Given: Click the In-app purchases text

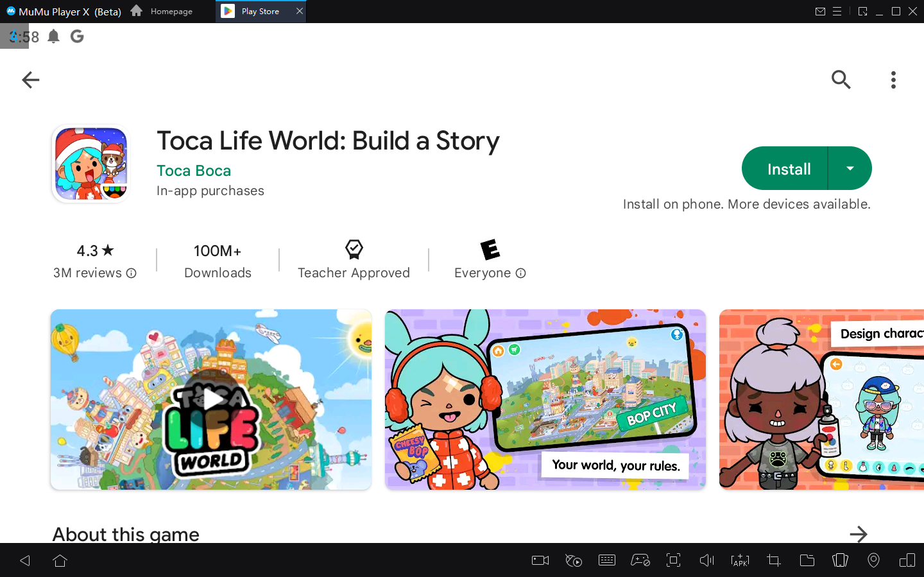Looking at the screenshot, I should coord(210,191).
